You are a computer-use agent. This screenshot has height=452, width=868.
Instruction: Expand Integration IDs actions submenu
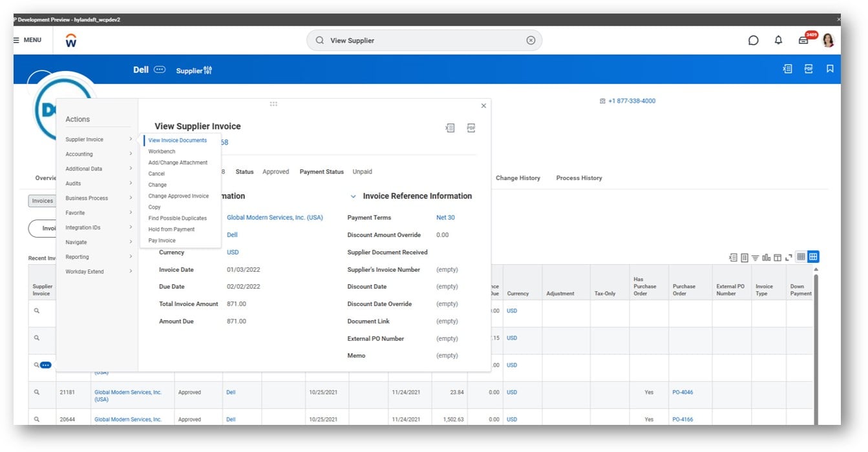(98, 227)
